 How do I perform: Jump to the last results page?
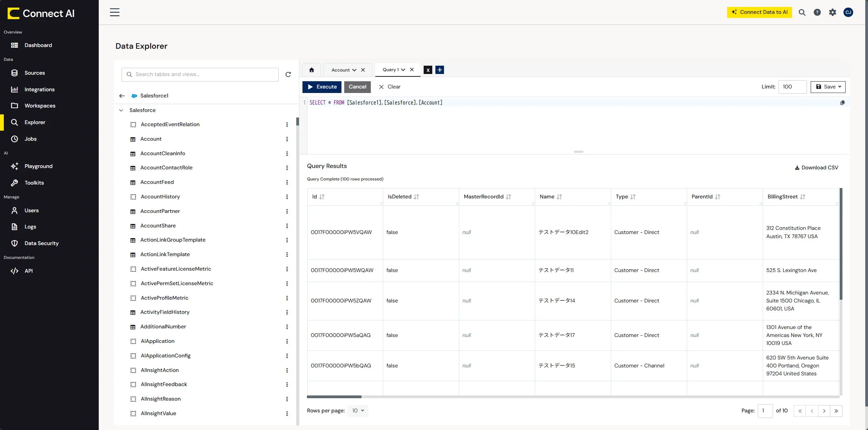(x=836, y=411)
